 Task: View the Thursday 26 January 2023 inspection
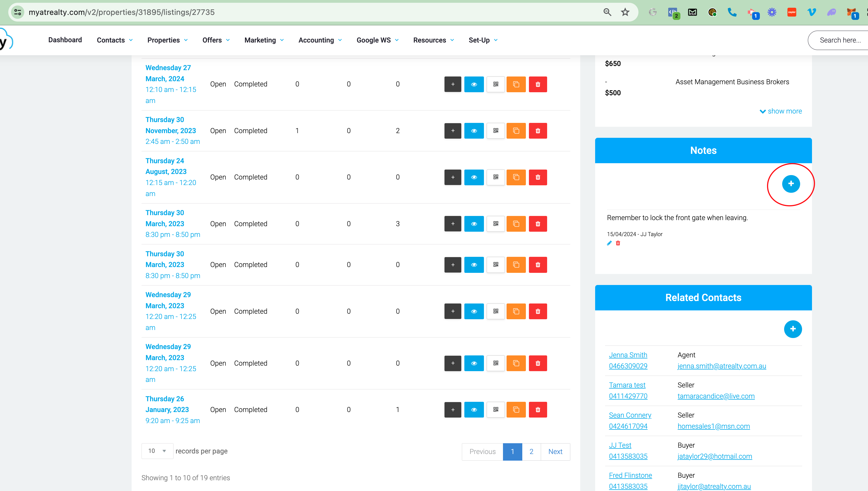point(474,410)
